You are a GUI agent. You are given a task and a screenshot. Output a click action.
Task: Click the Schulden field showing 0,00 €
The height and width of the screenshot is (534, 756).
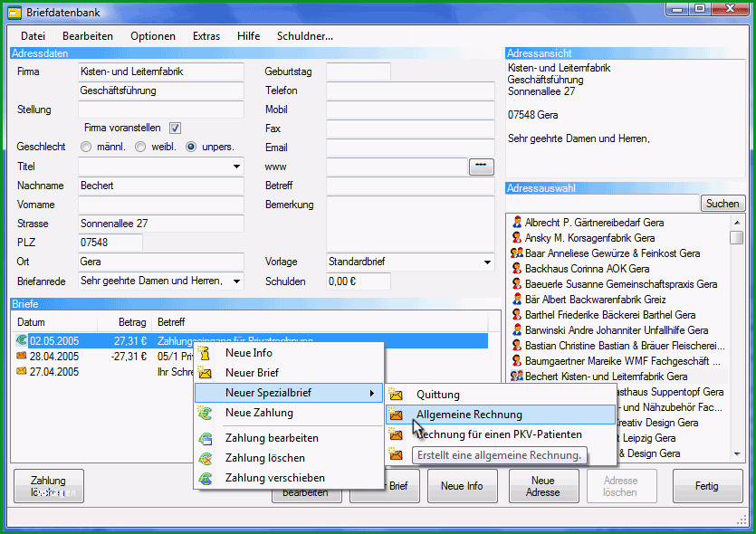pos(359,281)
